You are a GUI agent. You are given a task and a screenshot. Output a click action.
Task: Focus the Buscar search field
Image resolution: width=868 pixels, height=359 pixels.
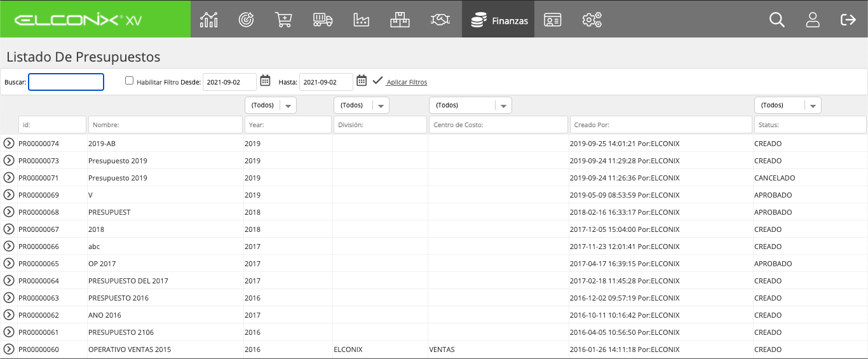tap(66, 82)
